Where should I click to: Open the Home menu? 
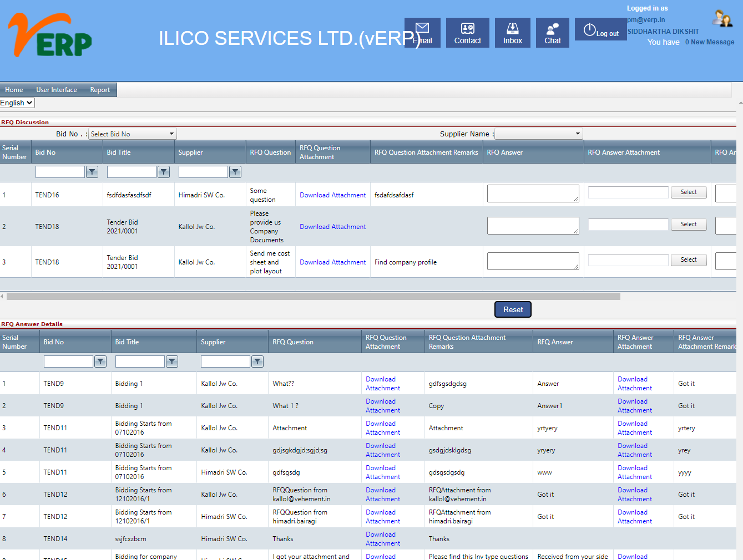14,90
